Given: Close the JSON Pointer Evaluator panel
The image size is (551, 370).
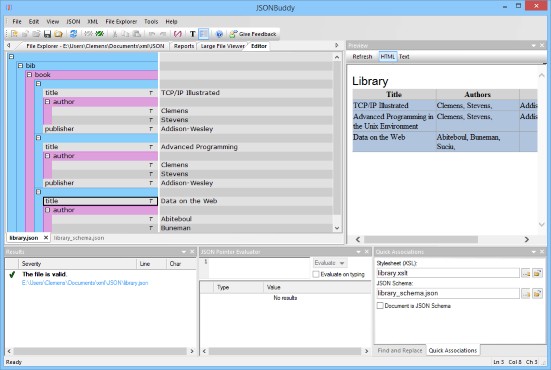Looking at the screenshot, I should tap(367, 252).
